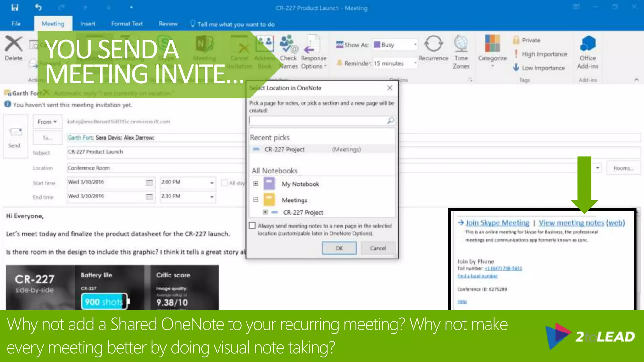Expand My Notebook tree node
Image resolution: width=644 pixels, height=362 pixels.
(x=256, y=184)
